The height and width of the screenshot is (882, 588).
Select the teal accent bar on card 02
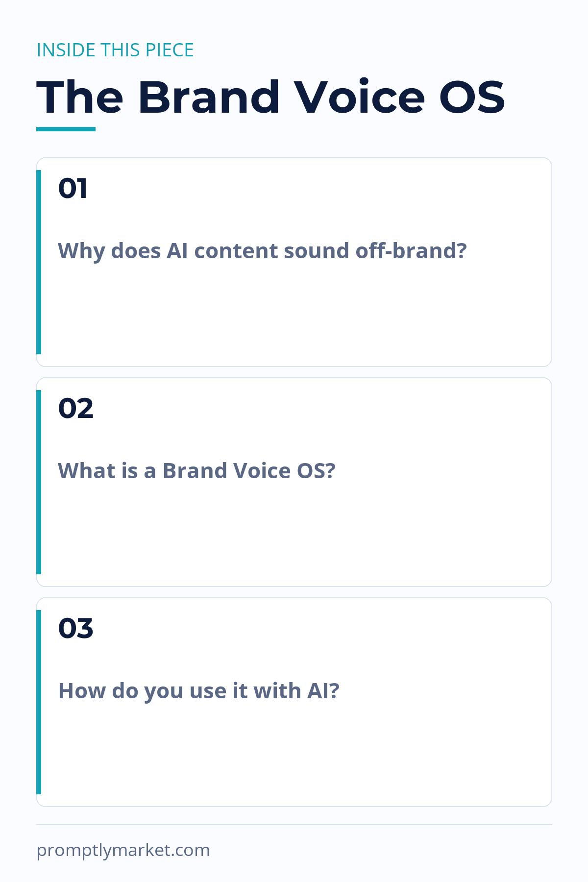click(39, 482)
